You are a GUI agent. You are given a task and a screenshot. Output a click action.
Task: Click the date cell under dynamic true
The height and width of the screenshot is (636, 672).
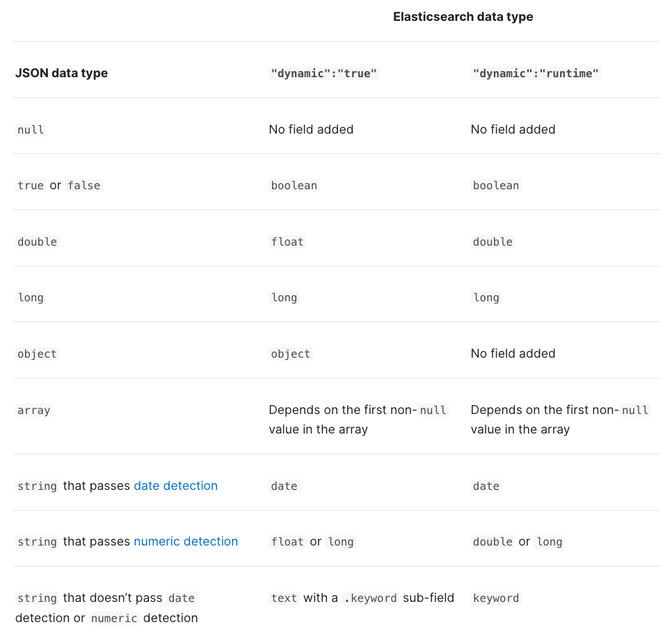pyautogui.click(x=284, y=486)
